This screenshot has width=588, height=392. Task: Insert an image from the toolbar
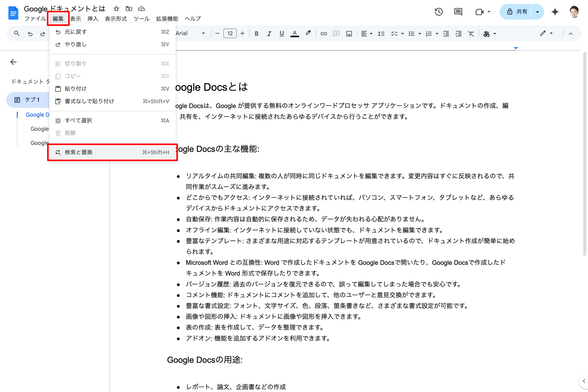pyautogui.click(x=349, y=34)
